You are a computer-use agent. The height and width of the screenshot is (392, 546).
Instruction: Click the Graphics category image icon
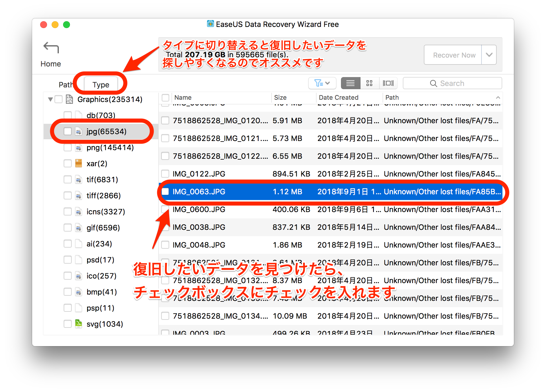coord(69,99)
